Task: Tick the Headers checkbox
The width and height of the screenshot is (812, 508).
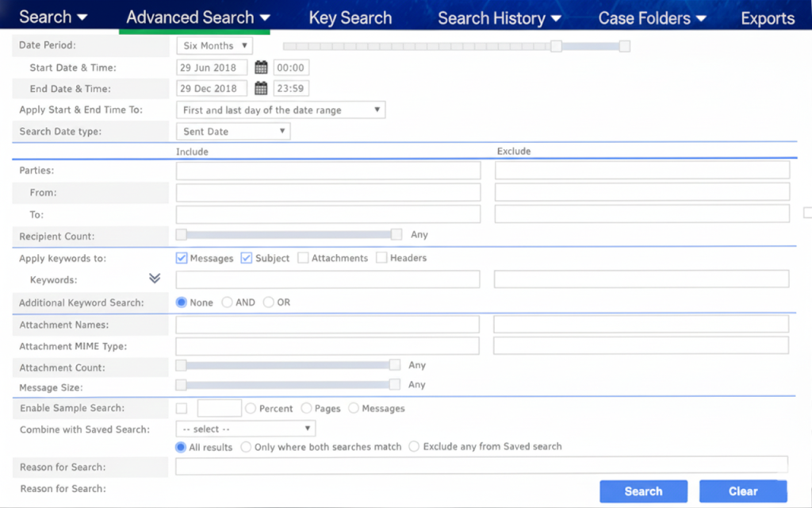Action: [x=381, y=258]
